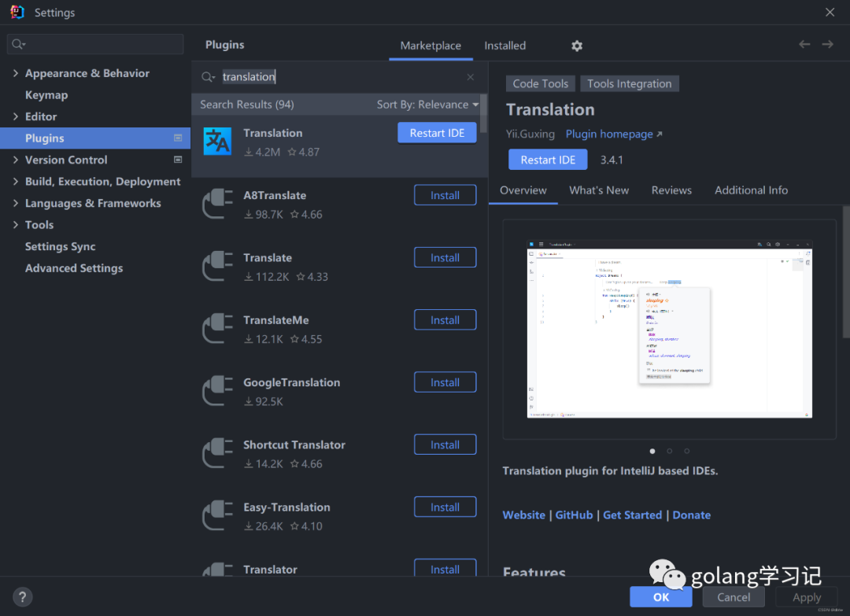Image resolution: width=850 pixels, height=616 pixels.
Task: Click the Shortcut Translator plugin icon
Action: point(217,453)
